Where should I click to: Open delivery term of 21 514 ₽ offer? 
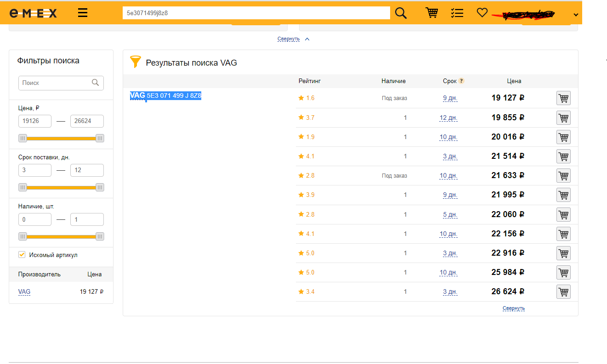coord(450,156)
